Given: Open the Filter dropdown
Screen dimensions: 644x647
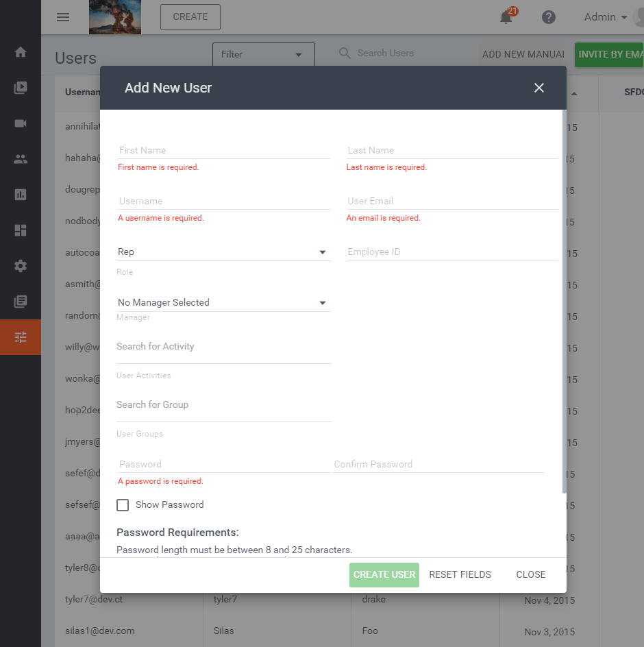Looking at the screenshot, I should pyautogui.click(x=263, y=54).
